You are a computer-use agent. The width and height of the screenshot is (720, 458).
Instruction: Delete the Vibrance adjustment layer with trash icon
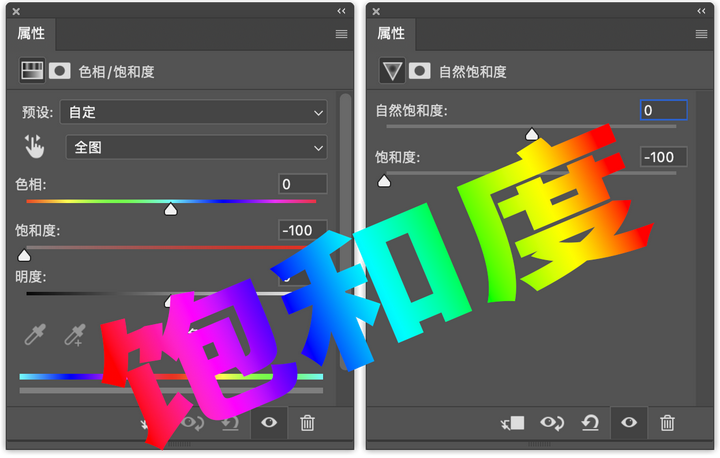tap(667, 423)
